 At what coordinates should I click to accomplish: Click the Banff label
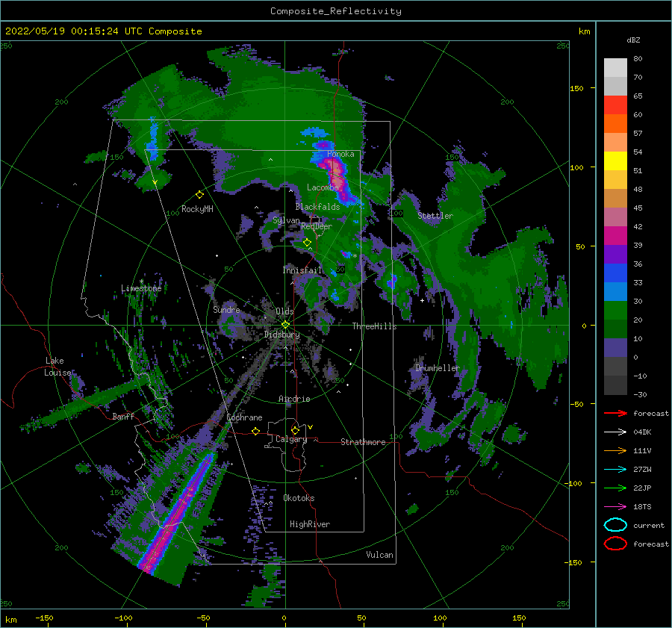(123, 416)
